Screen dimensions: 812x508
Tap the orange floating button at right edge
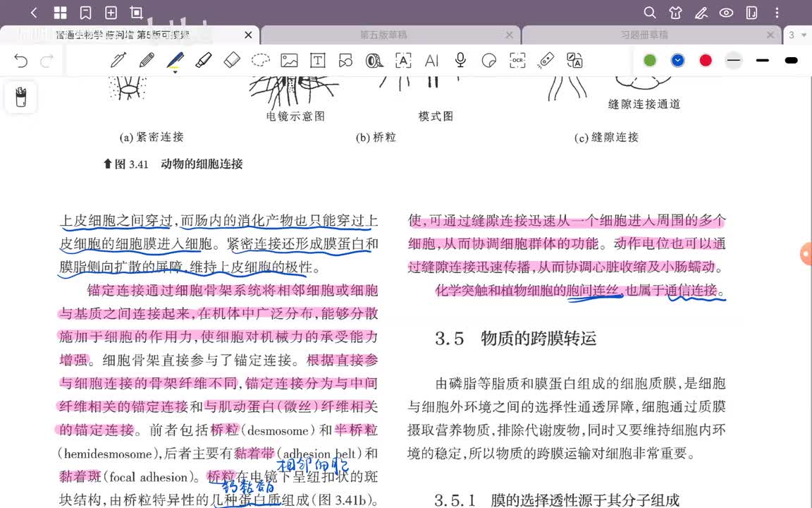[x=806, y=254]
